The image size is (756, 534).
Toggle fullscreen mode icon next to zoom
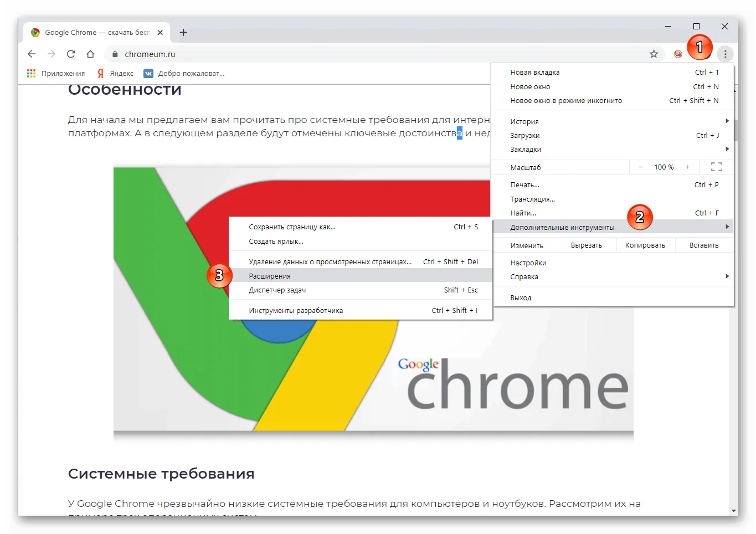click(717, 167)
